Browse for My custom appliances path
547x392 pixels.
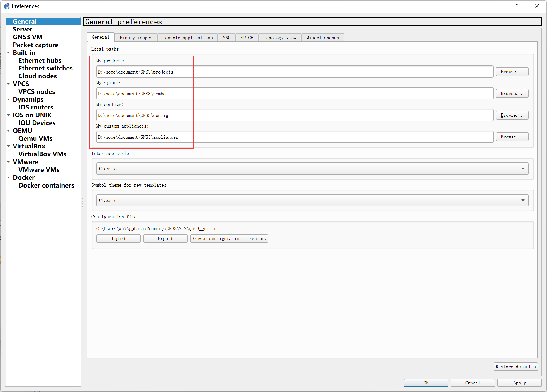tap(512, 137)
